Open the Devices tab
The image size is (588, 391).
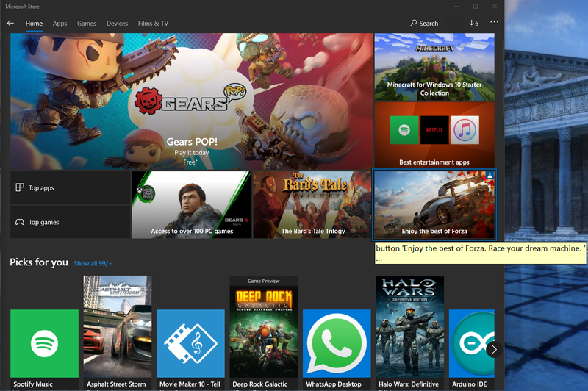tap(117, 24)
